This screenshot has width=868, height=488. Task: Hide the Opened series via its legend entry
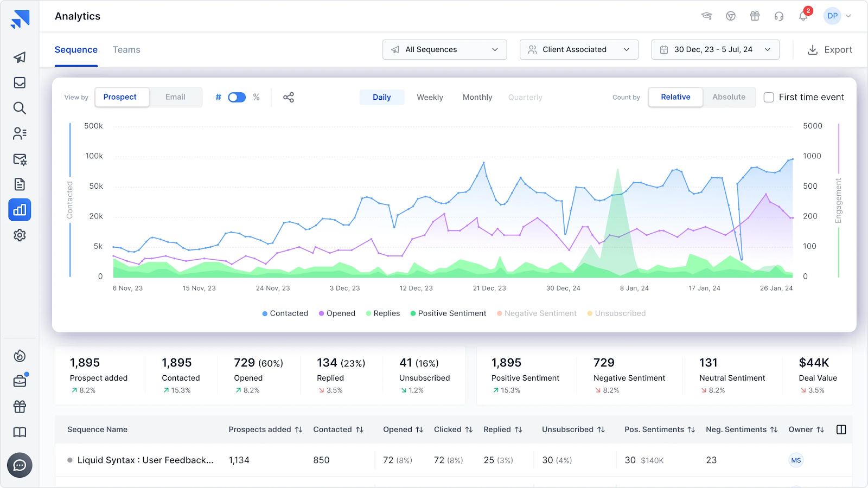337,313
